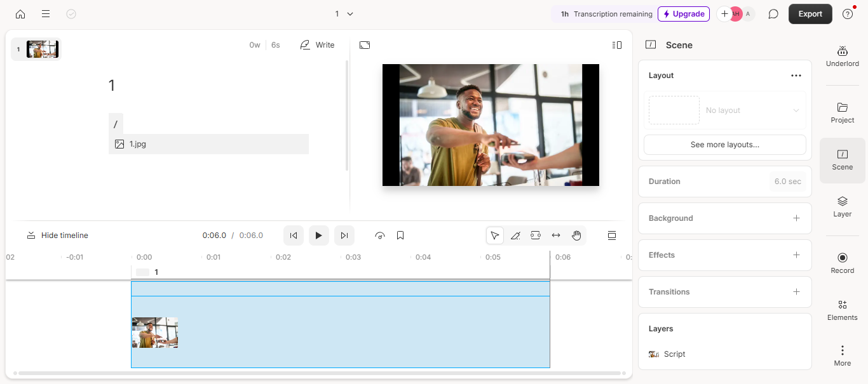Open the project name dropdown at the top

click(x=341, y=13)
